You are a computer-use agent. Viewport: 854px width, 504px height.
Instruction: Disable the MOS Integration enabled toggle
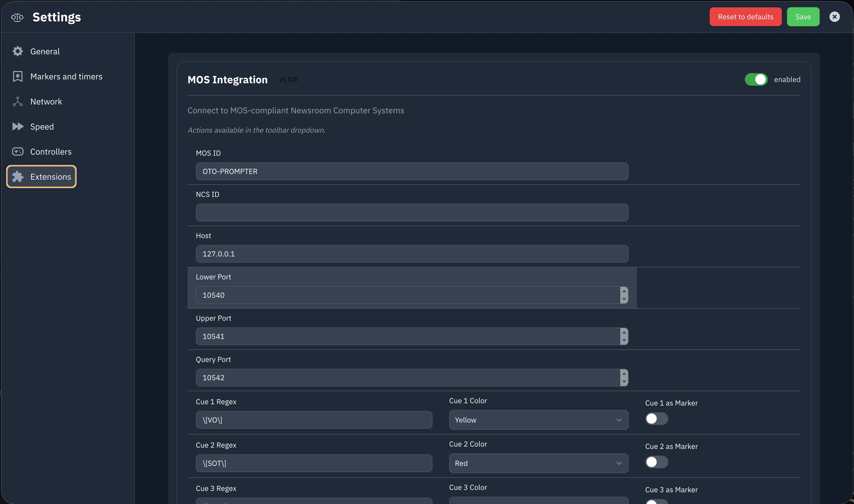[756, 79]
